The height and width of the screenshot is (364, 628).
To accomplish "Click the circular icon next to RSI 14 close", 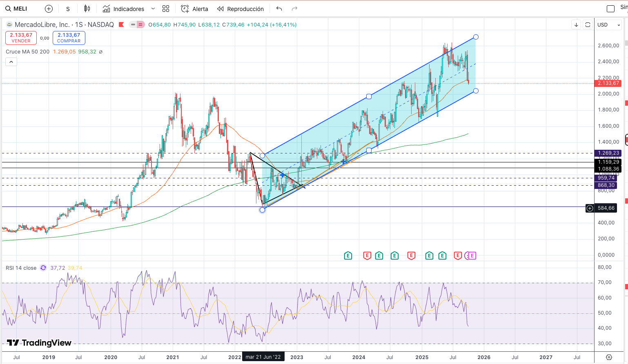I will 43,268.
